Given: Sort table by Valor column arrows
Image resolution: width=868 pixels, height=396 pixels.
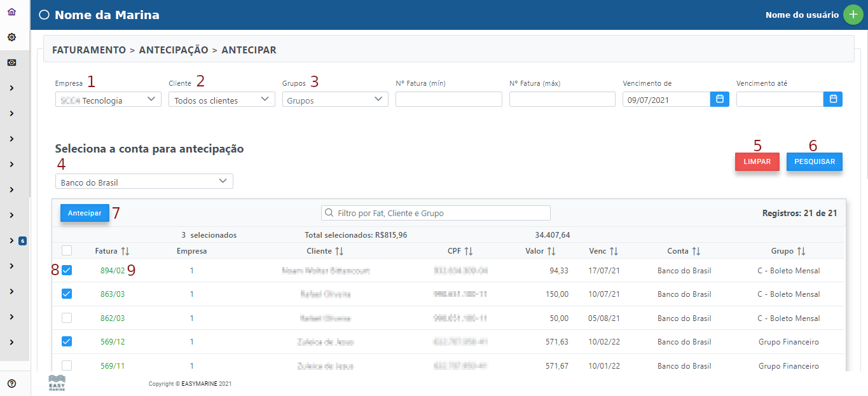Looking at the screenshot, I should (x=551, y=251).
